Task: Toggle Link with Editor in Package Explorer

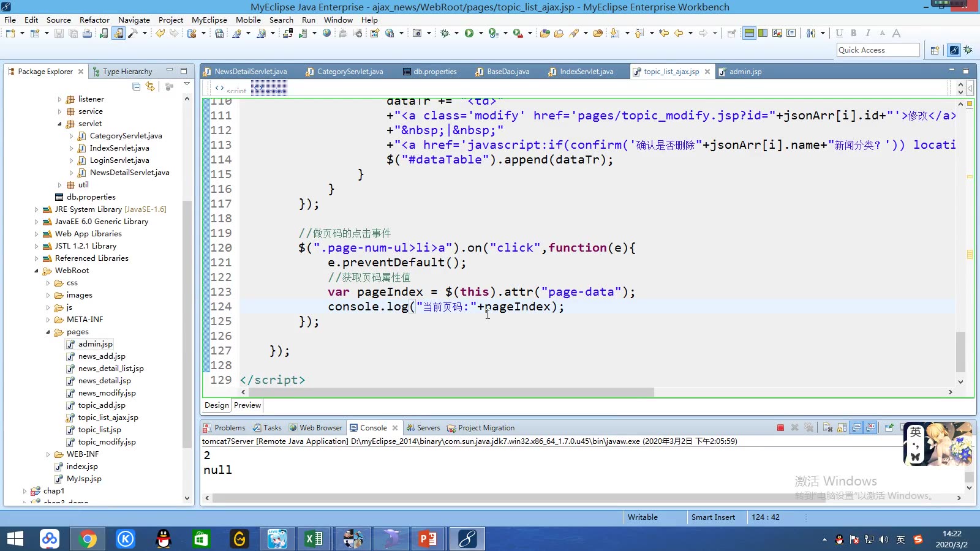Action: (x=150, y=87)
